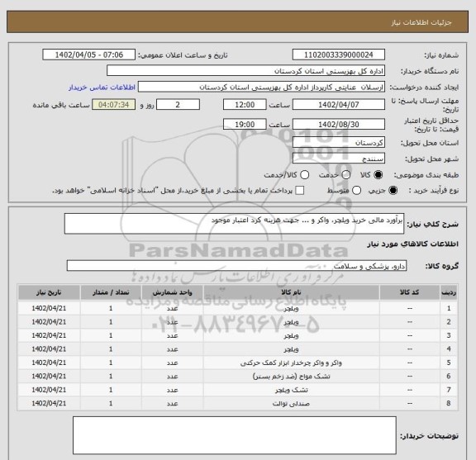Click the تعداد / مقدار column header
The height and width of the screenshot is (460, 476).
coord(111,292)
